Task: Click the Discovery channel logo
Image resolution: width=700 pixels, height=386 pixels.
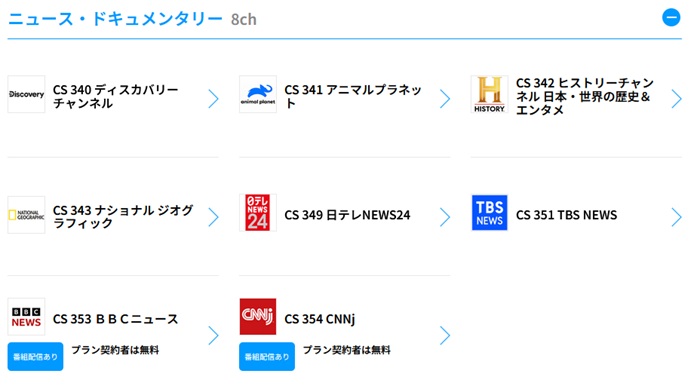Action: pos(26,94)
